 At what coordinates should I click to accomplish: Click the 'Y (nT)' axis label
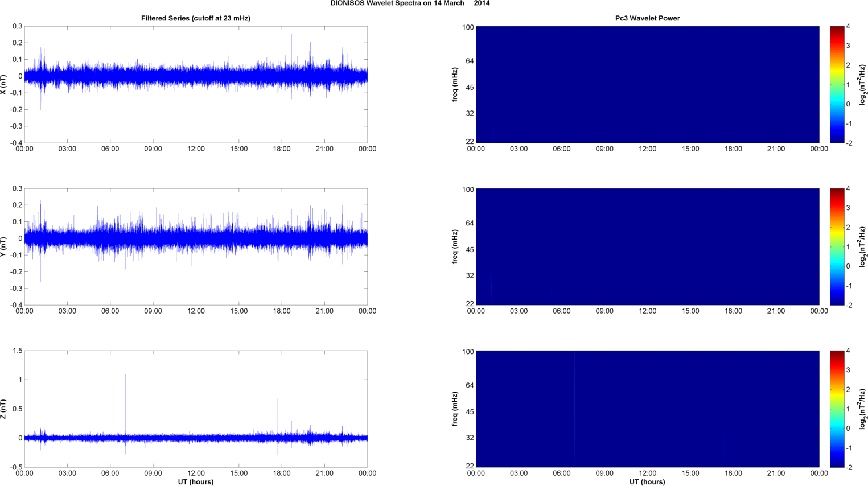[x=4, y=246]
